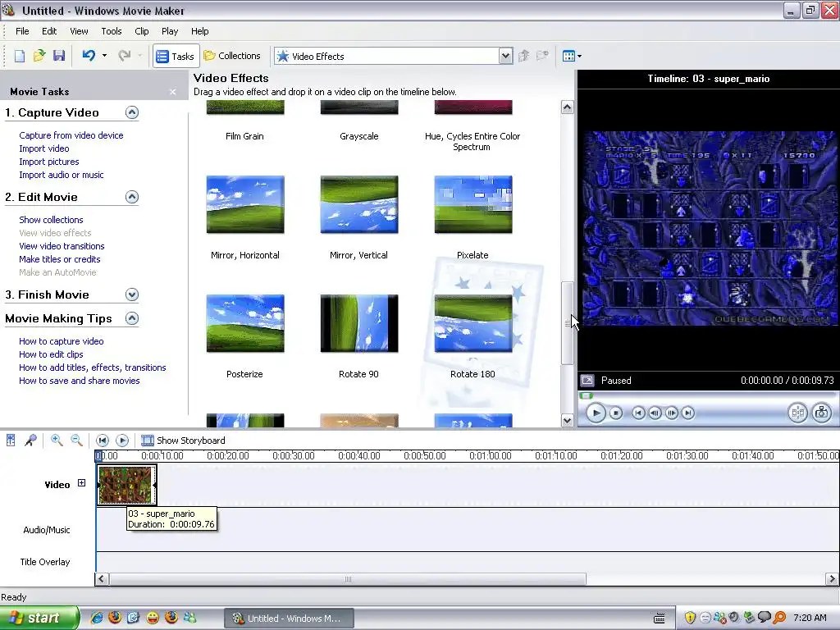The height and width of the screenshot is (630, 840).
Task: Open the View menu
Action: [79, 31]
